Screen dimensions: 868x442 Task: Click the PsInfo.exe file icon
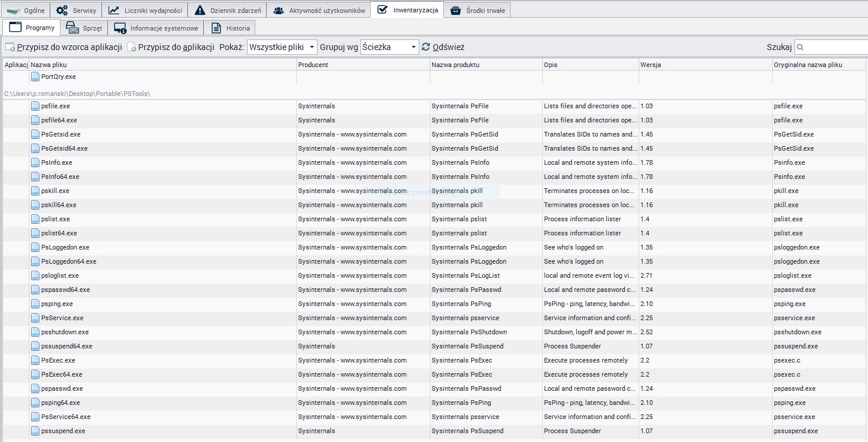tap(35, 163)
